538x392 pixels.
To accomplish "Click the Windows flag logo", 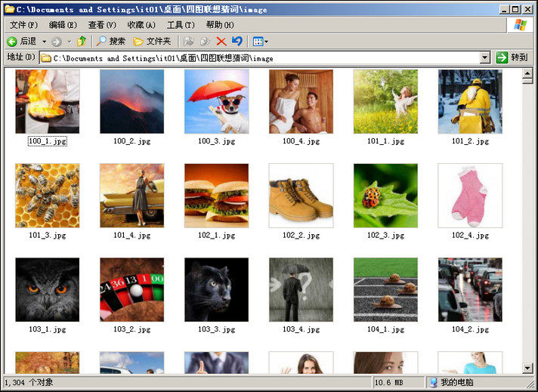I will (x=520, y=25).
